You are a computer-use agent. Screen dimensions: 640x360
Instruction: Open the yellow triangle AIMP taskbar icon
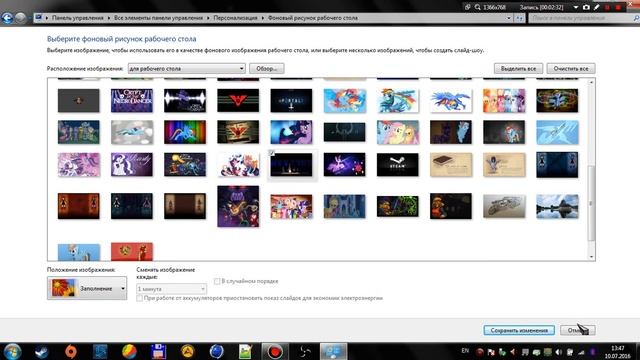(188, 351)
